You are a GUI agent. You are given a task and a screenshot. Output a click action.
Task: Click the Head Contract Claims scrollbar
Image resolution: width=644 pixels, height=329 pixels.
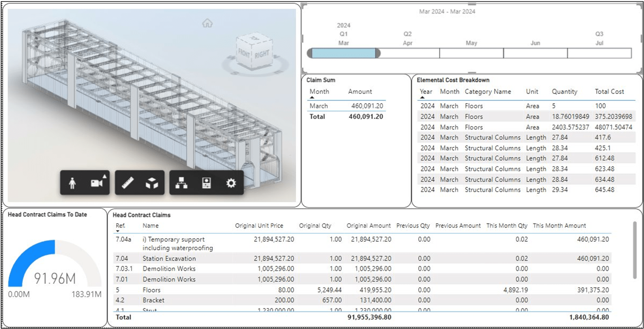[x=634, y=250]
